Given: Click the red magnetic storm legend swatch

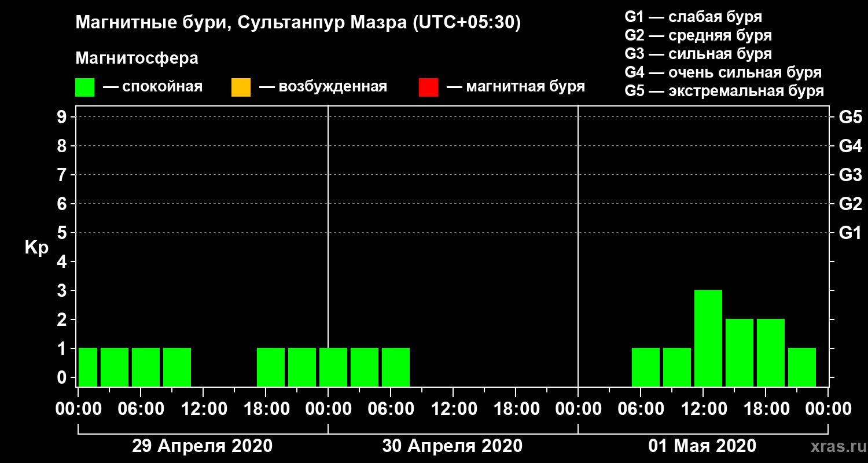Looking at the screenshot, I should [x=428, y=87].
